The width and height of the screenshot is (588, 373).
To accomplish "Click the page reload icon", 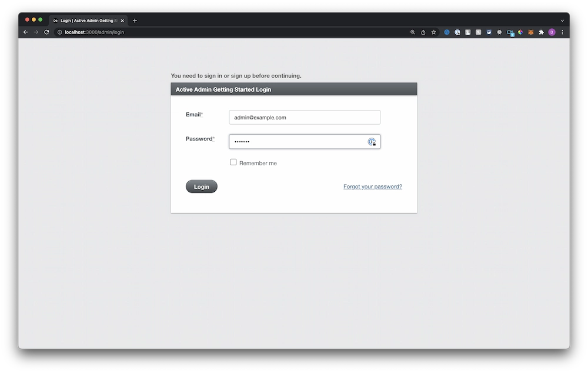I will 46,32.
